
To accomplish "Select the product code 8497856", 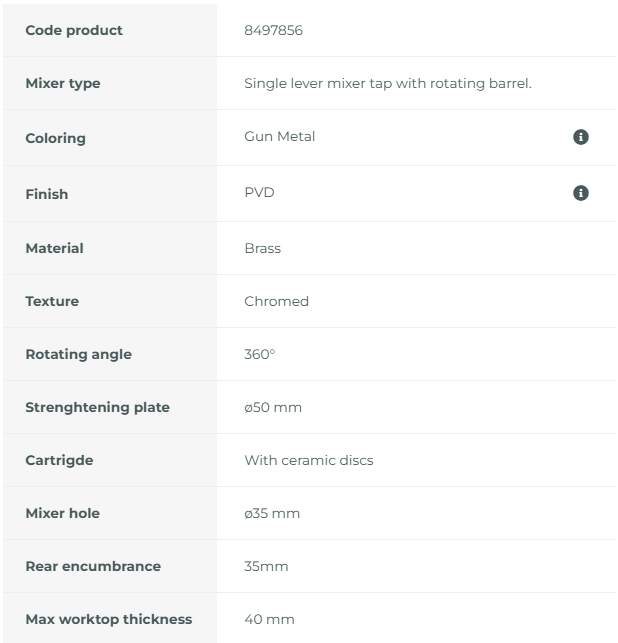I will (273, 30).
